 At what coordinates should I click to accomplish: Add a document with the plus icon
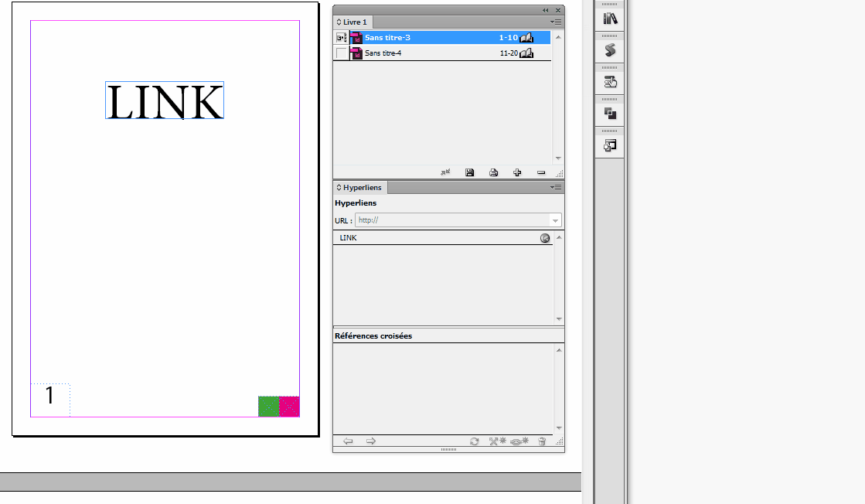tap(517, 172)
